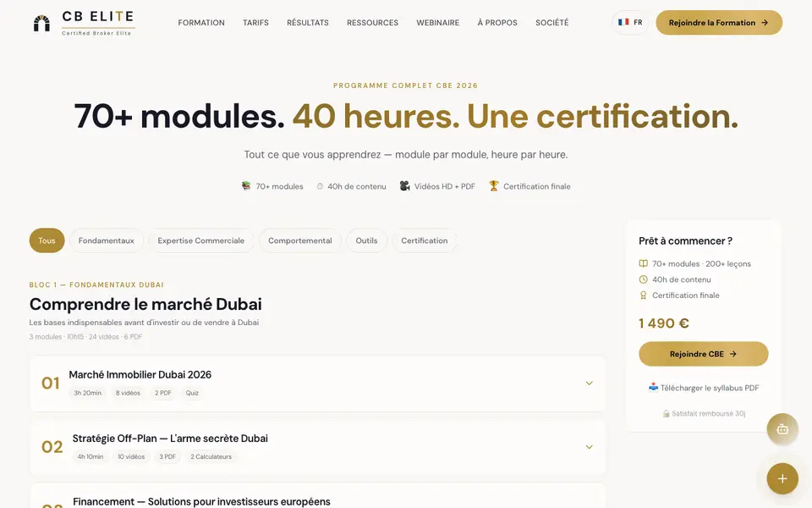Filter modules by Expertise Commerciale
812x508 pixels.
(x=201, y=240)
